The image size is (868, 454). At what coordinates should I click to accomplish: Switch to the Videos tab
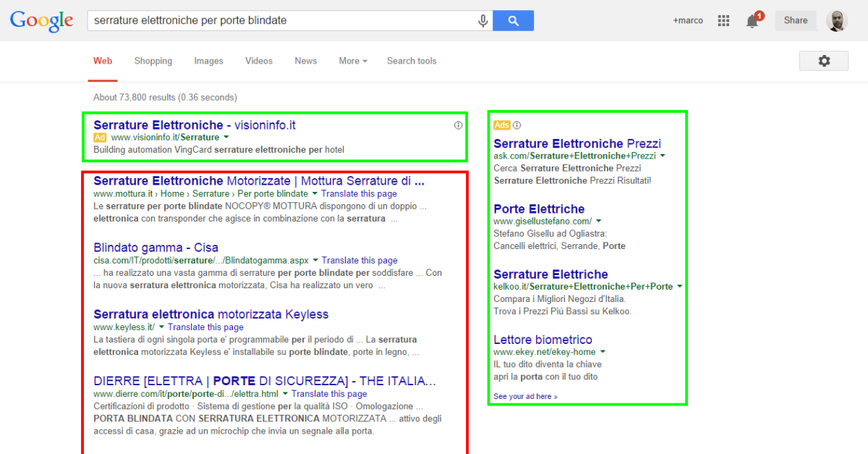pos(259,62)
